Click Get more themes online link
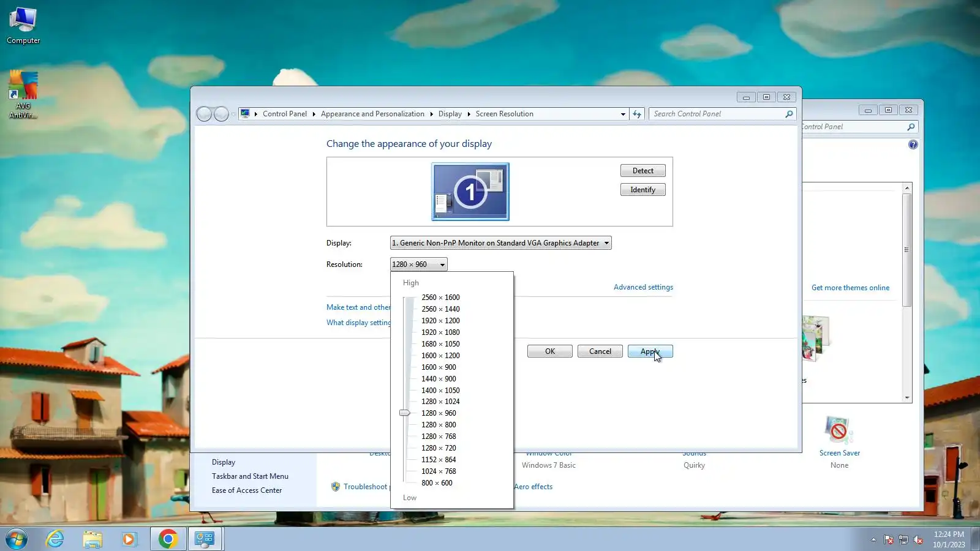The width and height of the screenshot is (980, 551). (850, 288)
